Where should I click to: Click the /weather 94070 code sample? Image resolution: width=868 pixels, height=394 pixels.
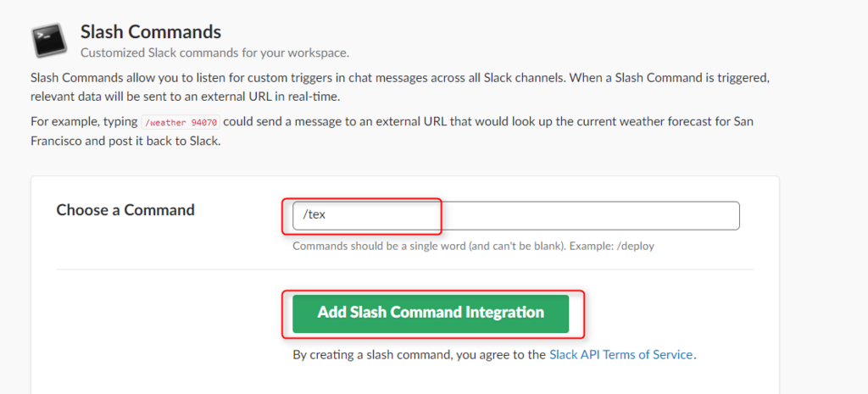pos(180,122)
